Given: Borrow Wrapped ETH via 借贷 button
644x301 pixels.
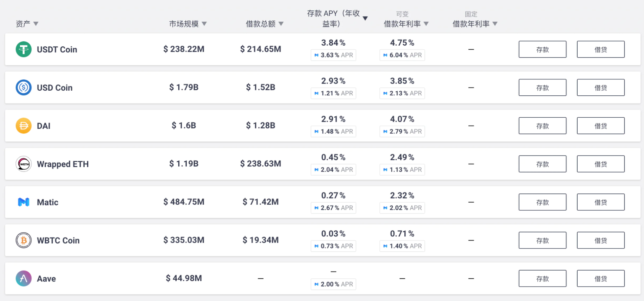Looking at the screenshot, I should (601, 164).
